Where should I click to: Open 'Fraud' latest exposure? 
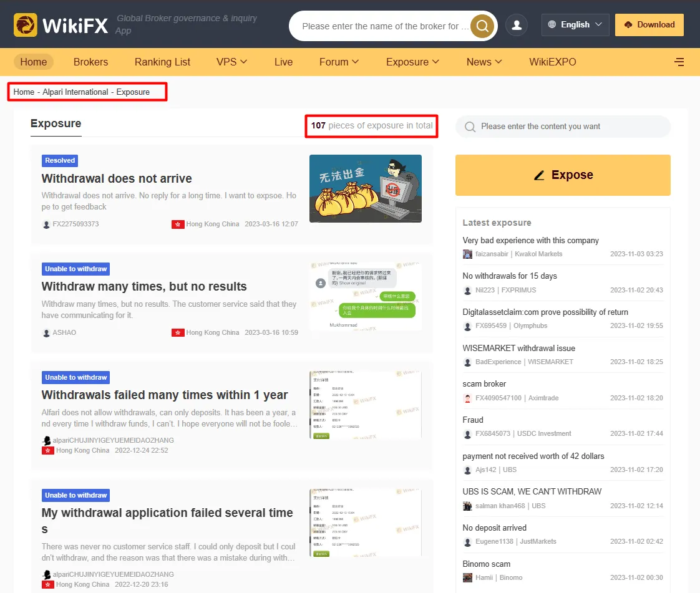[x=473, y=420]
